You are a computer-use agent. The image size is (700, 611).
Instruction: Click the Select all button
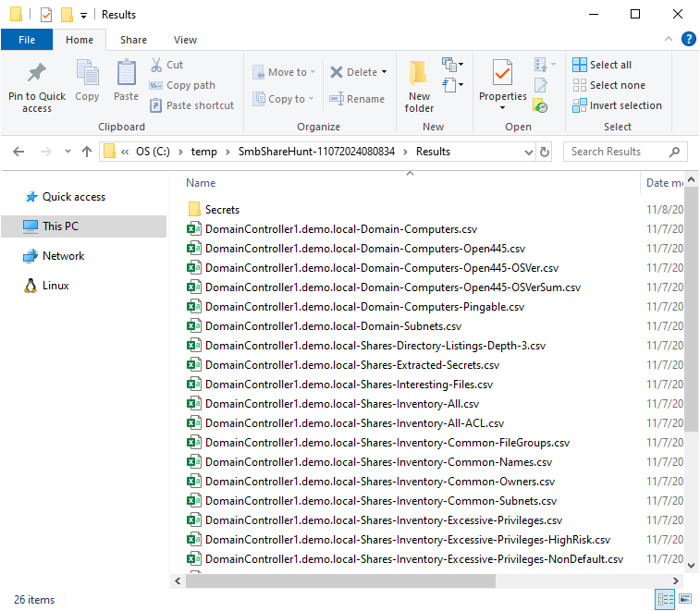[x=602, y=65]
